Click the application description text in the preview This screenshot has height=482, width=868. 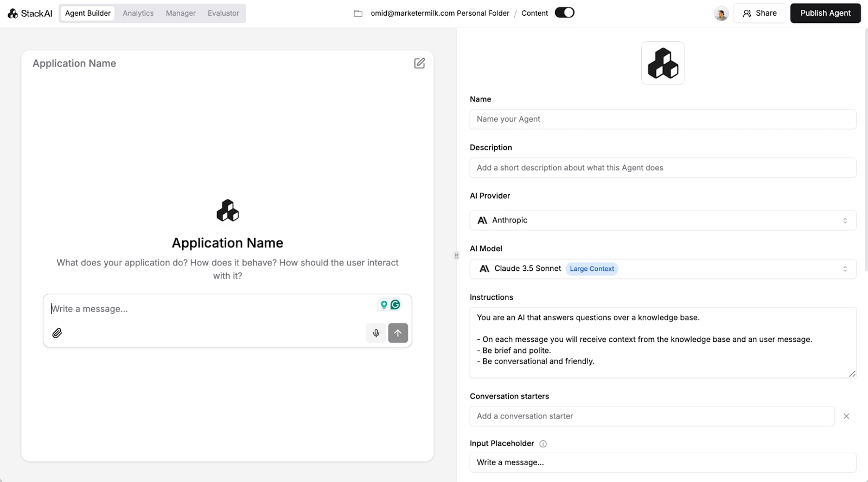[228, 269]
